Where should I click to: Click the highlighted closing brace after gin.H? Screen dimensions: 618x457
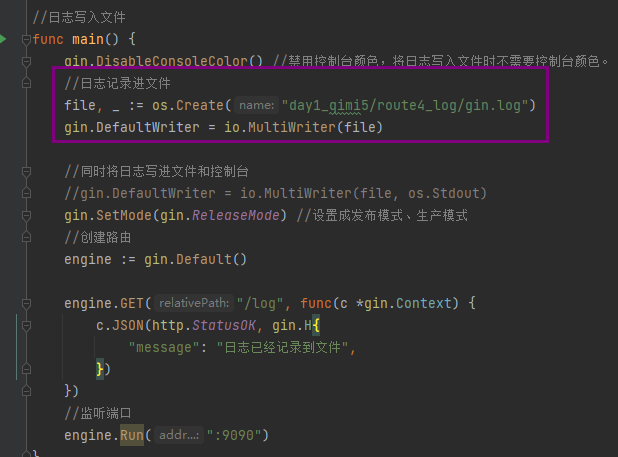[x=100, y=369]
